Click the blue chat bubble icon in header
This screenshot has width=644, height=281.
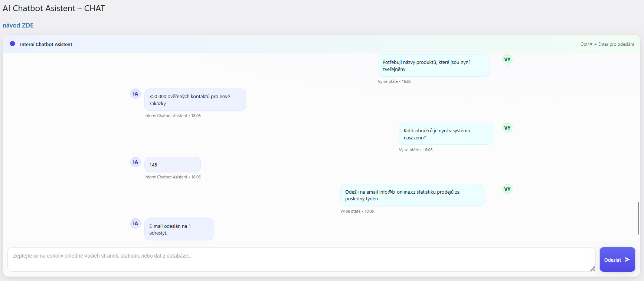click(x=12, y=44)
